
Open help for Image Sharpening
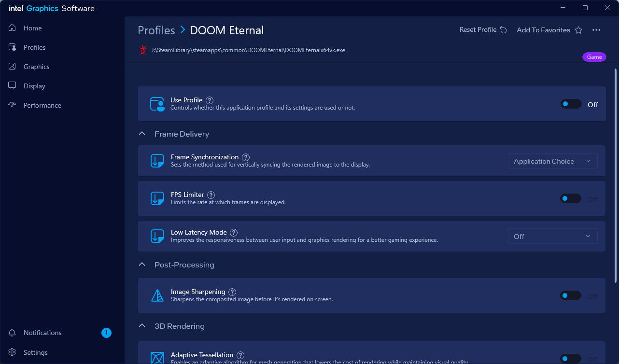pyautogui.click(x=232, y=292)
